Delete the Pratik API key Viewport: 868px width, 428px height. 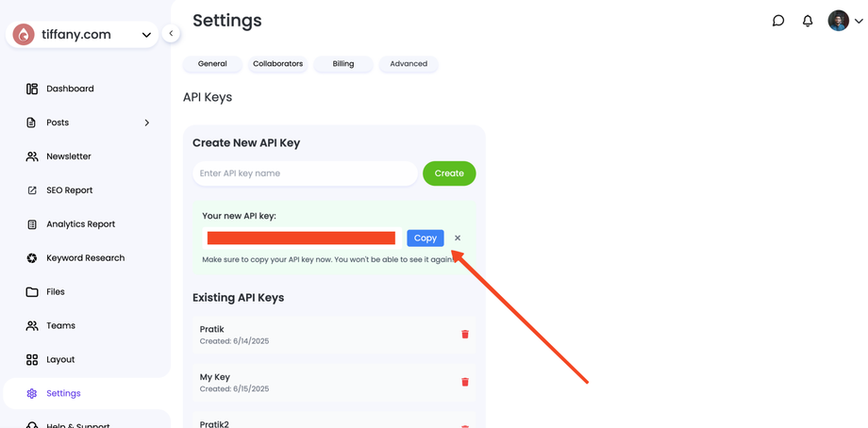click(465, 334)
